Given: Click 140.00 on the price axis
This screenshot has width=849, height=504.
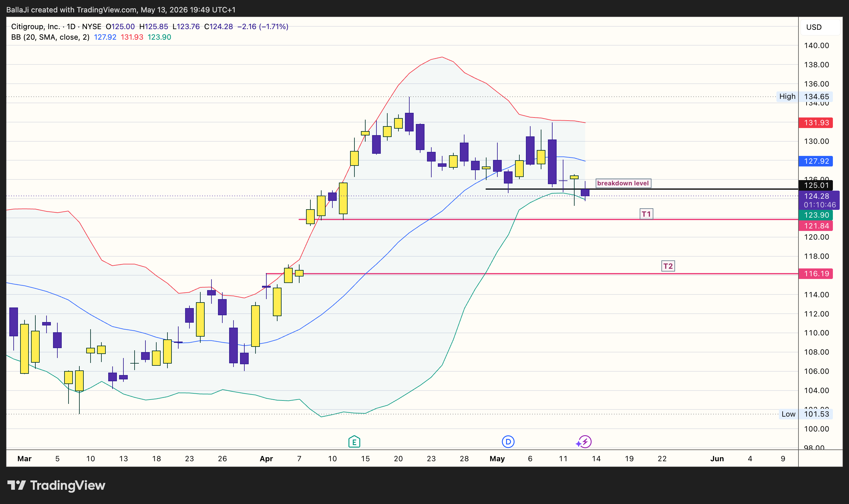Looking at the screenshot, I should click(x=816, y=46).
